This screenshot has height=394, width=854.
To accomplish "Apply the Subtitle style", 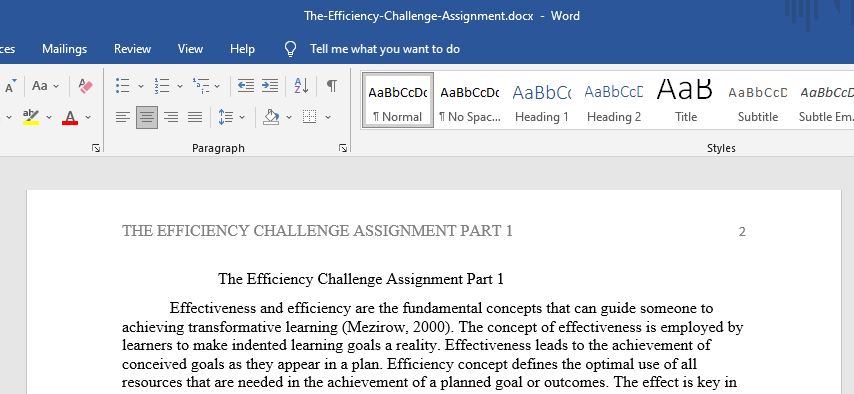I will (758, 100).
